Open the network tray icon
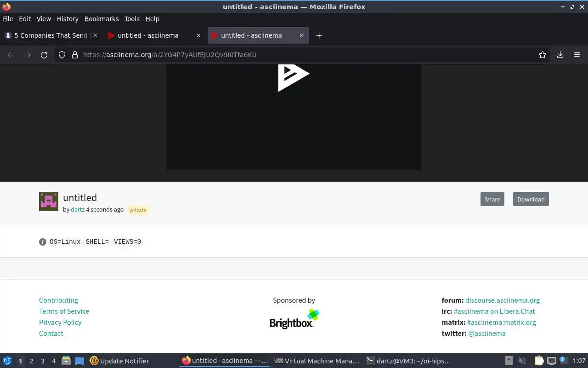 tap(552, 361)
